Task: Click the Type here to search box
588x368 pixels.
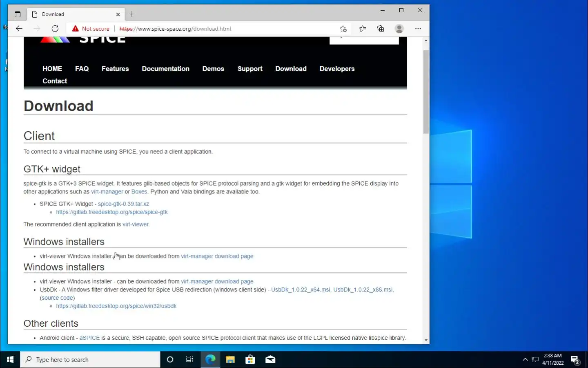Action: [90, 360]
